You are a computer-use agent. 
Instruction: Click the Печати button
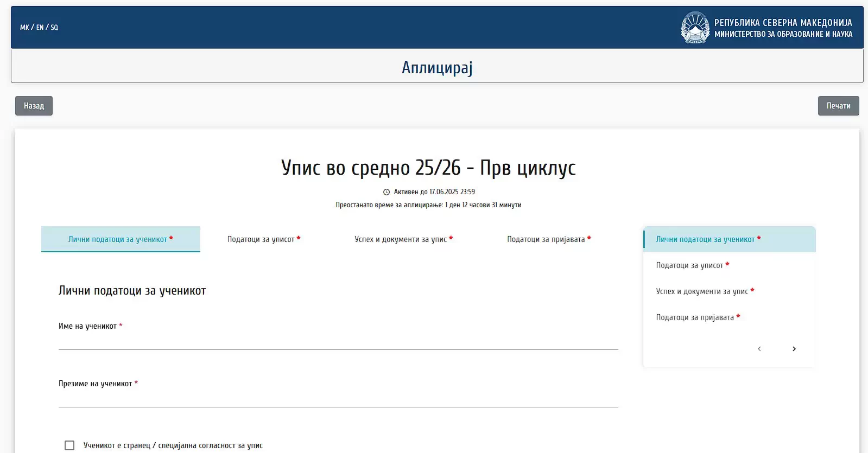pos(838,106)
